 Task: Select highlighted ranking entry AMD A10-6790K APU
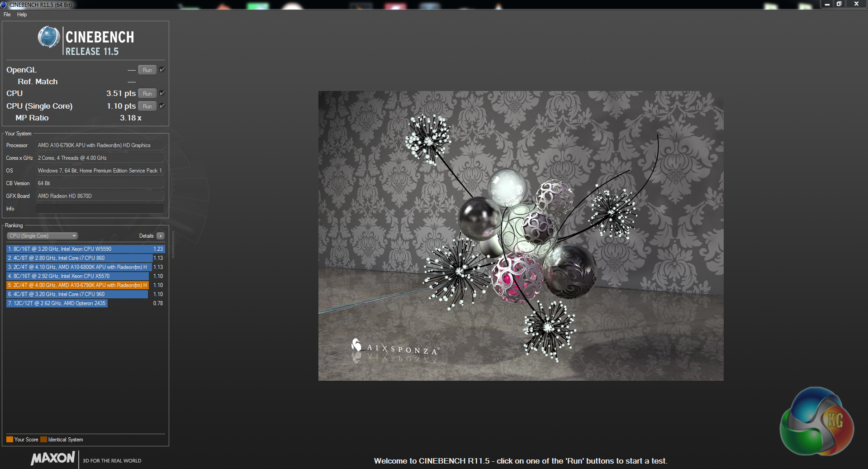click(85, 285)
